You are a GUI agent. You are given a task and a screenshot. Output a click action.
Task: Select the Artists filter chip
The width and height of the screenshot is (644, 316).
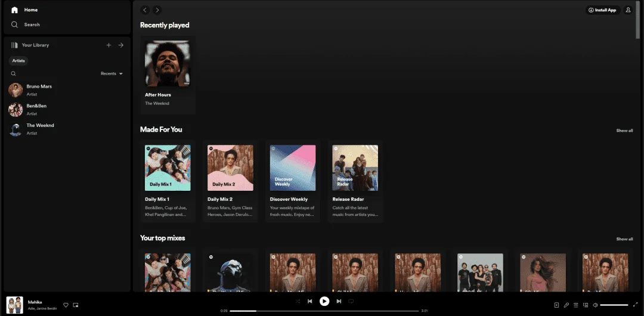tap(18, 61)
